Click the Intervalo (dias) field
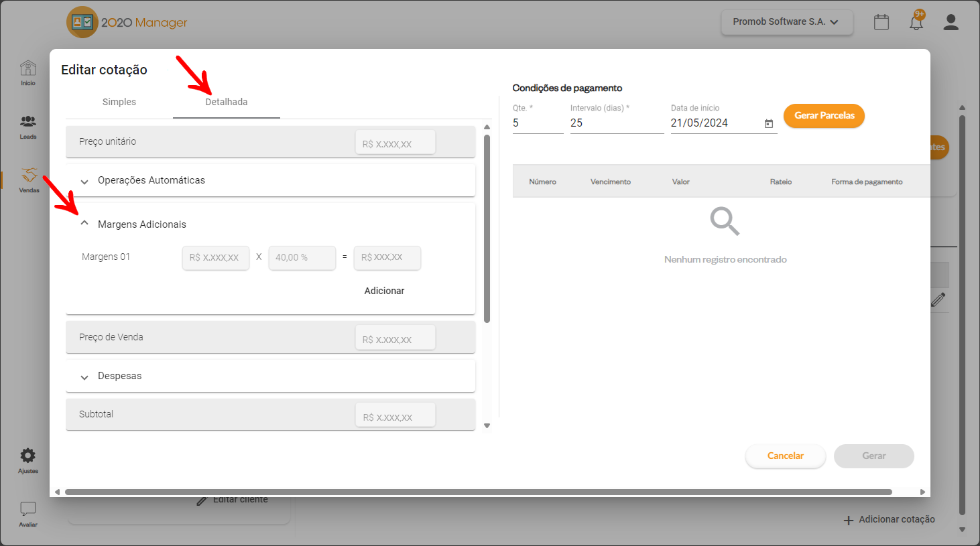 point(617,123)
